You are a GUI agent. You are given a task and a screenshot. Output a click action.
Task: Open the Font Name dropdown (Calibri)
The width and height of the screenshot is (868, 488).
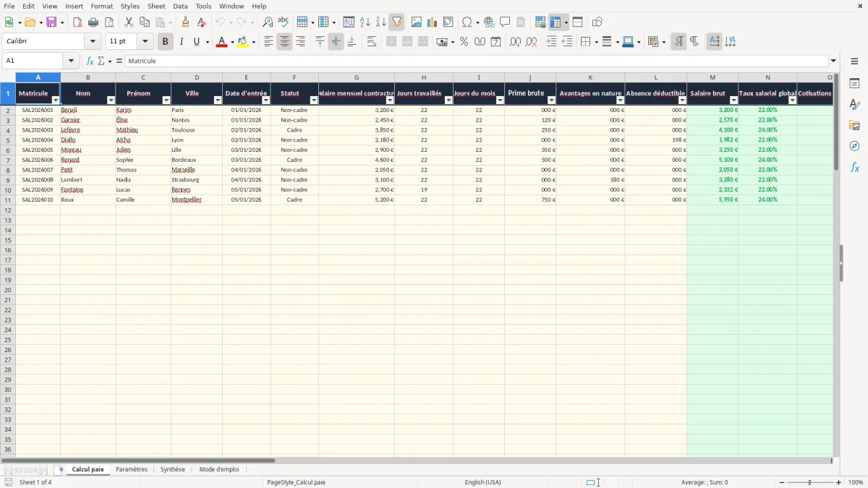point(93,42)
